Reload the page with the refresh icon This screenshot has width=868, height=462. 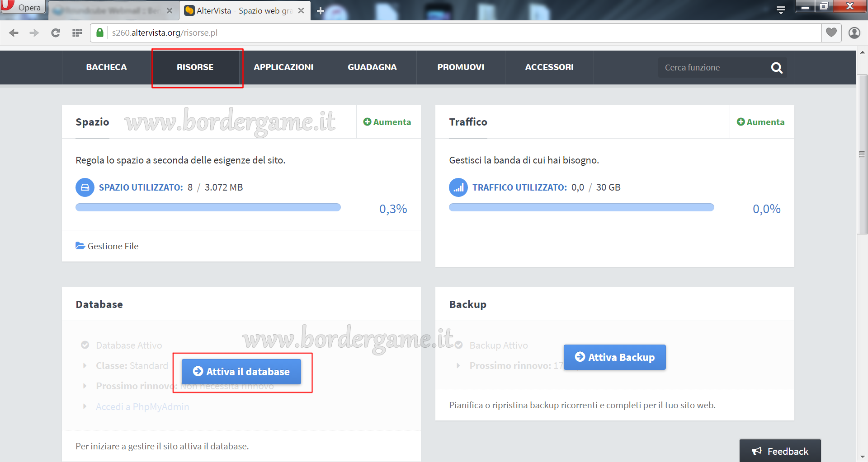pos(56,33)
